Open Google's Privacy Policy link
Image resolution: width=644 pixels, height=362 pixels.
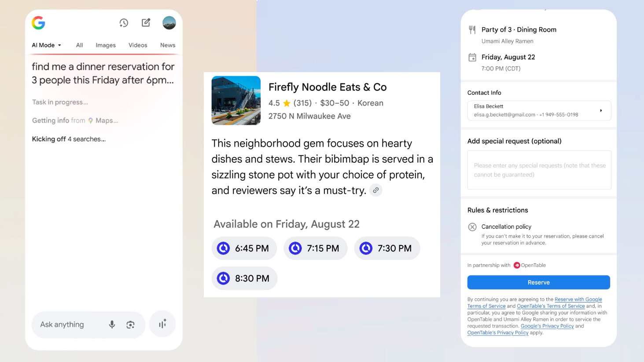[x=547, y=326]
